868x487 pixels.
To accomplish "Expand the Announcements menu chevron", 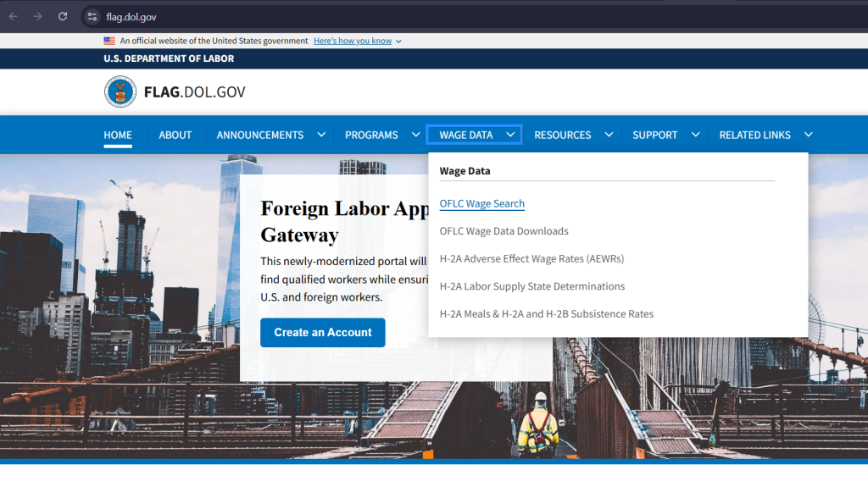I will (x=321, y=135).
